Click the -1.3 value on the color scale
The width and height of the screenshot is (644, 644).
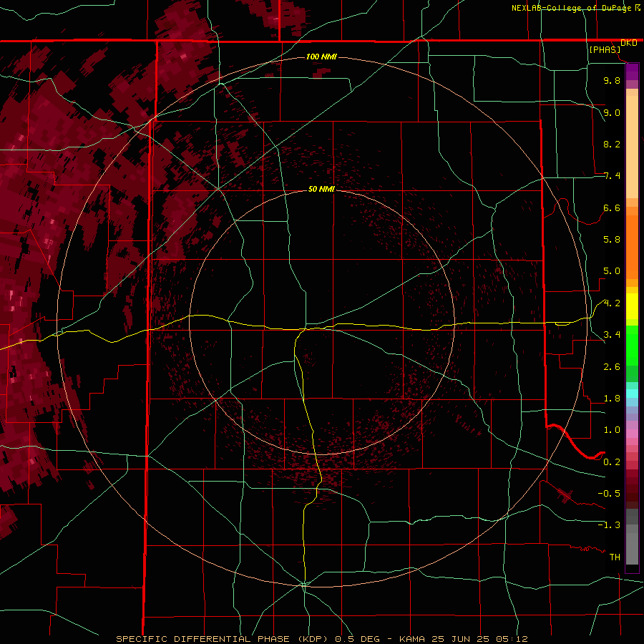point(609,525)
